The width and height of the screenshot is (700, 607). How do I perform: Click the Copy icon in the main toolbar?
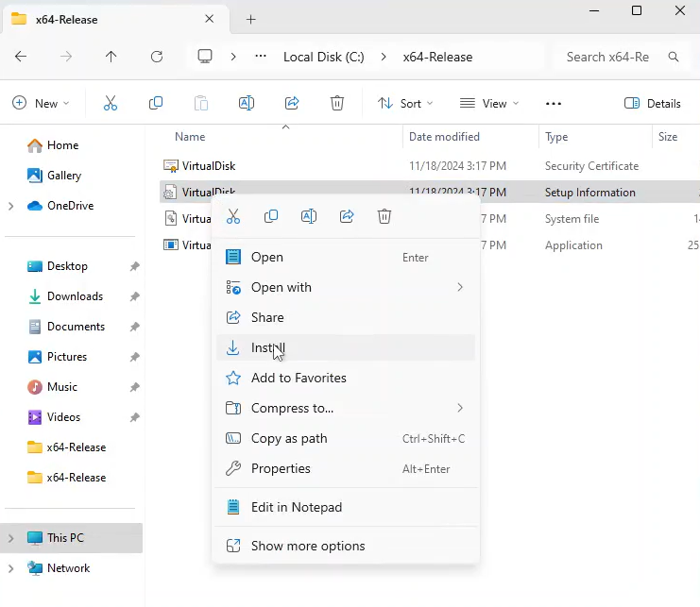pos(155,104)
